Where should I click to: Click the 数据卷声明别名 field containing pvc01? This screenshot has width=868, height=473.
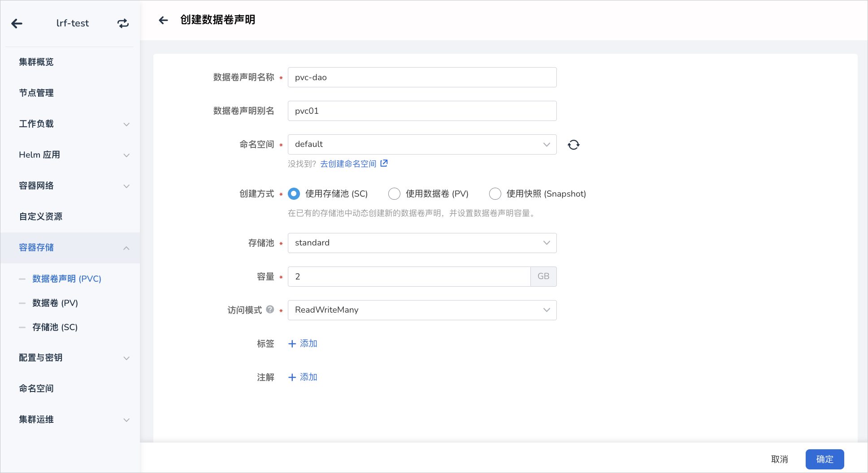422,111
